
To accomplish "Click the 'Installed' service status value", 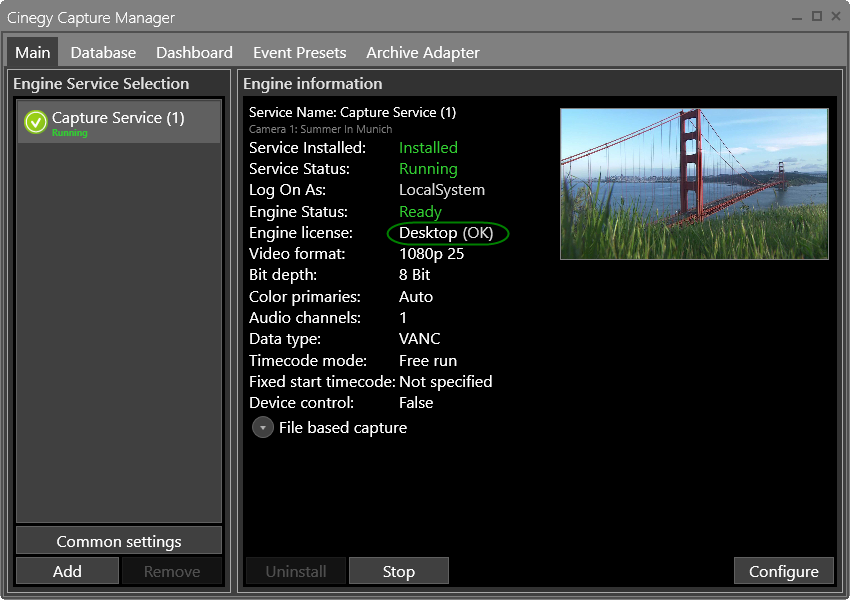I will point(428,148).
